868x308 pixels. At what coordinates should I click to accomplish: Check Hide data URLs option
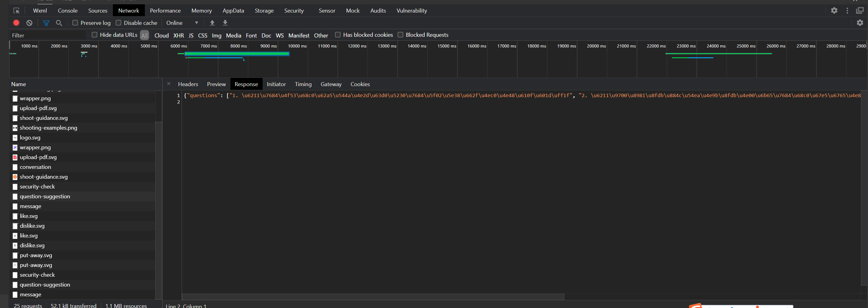pos(95,35)
